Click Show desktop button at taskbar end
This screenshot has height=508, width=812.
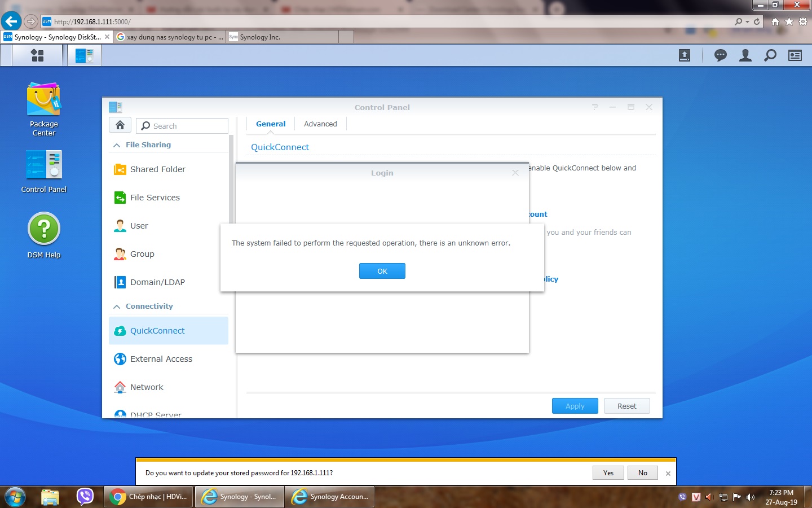pos(807,497)
